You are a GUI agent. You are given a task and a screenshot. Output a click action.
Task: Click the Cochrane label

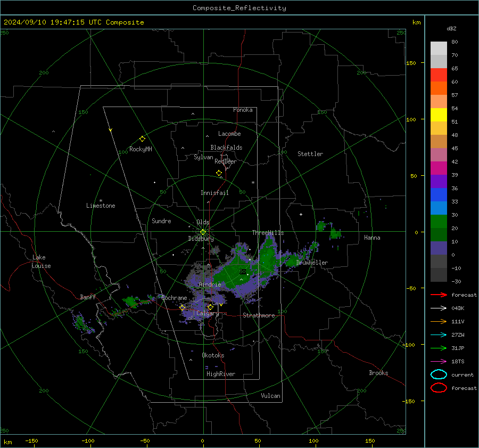174,298
